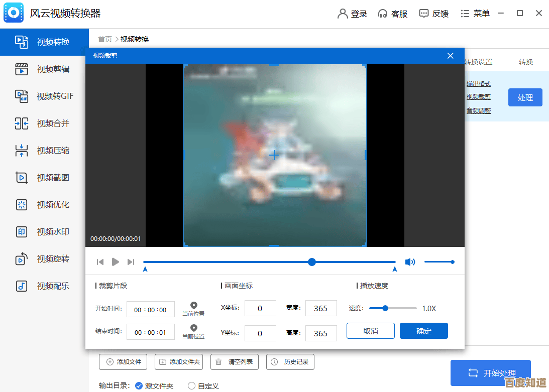The image size is (549, 392).
Task: Click the play button in the crop dialog
Action: (116, 262)
